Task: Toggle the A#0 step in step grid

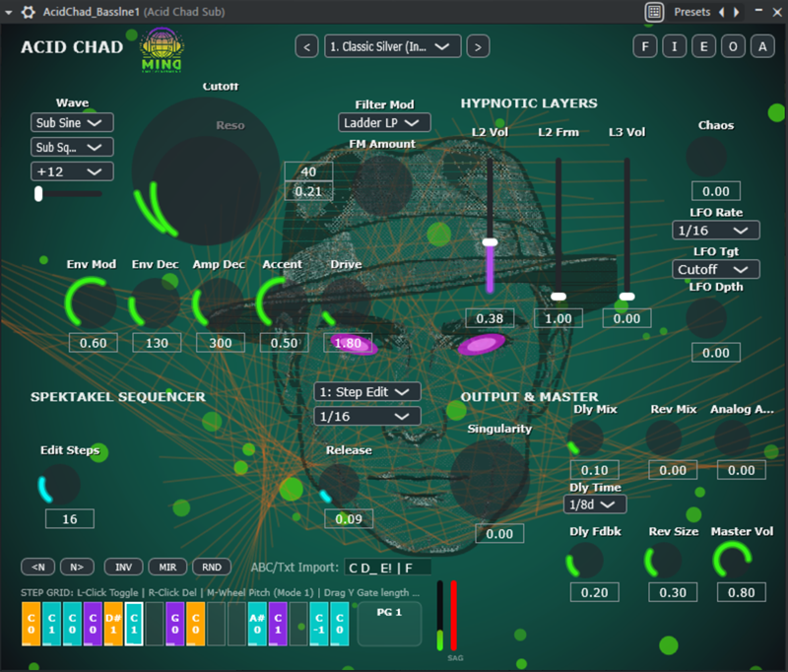Action: 257,624
